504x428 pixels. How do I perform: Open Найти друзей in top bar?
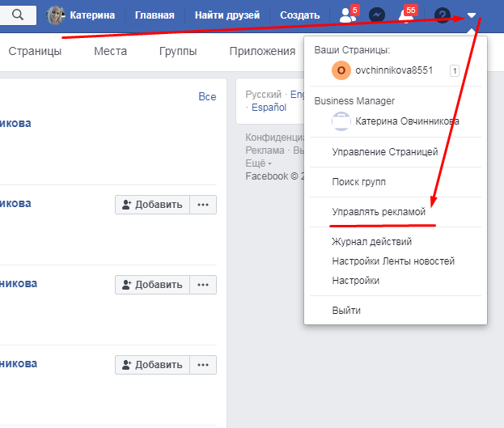click(x=227, y=15)
